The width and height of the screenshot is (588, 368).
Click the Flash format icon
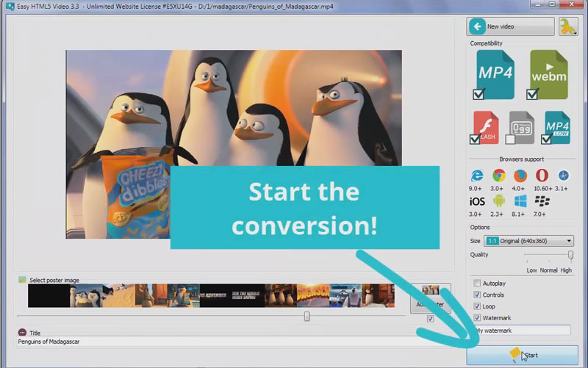click(x=486, y=126)
